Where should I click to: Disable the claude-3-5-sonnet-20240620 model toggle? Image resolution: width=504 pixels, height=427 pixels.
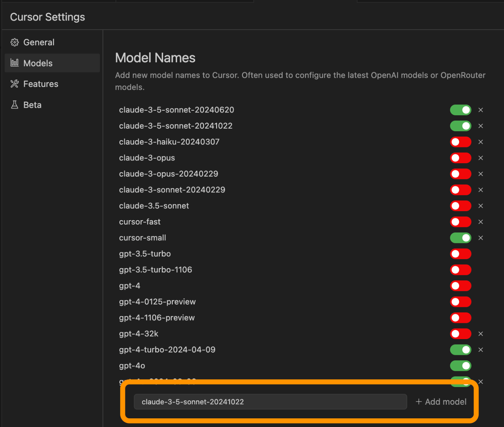pos(460,110)
